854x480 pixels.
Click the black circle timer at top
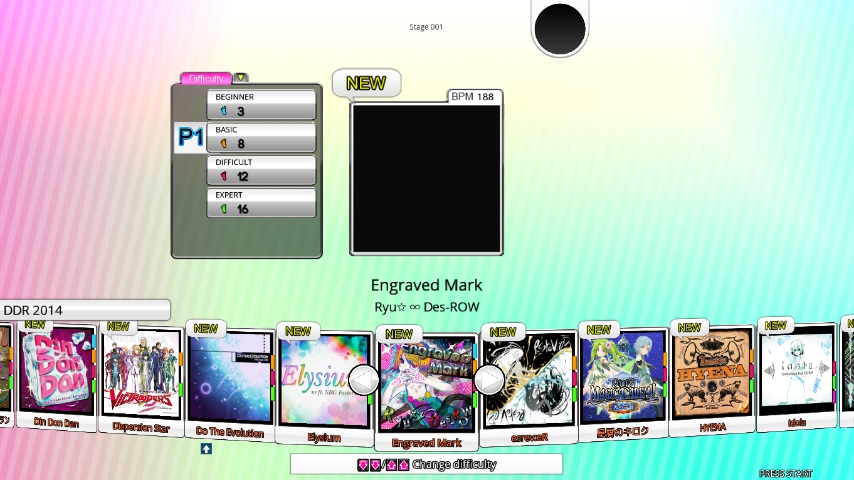[560, 28]
